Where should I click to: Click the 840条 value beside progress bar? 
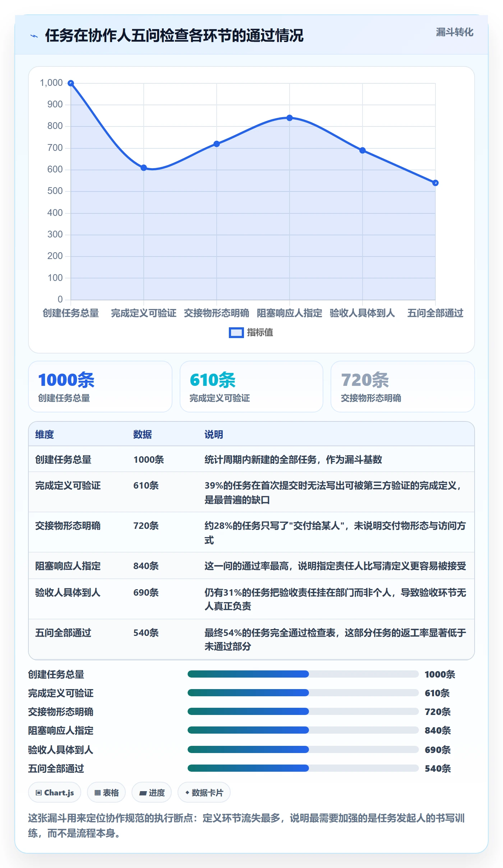tap(438, 730)
